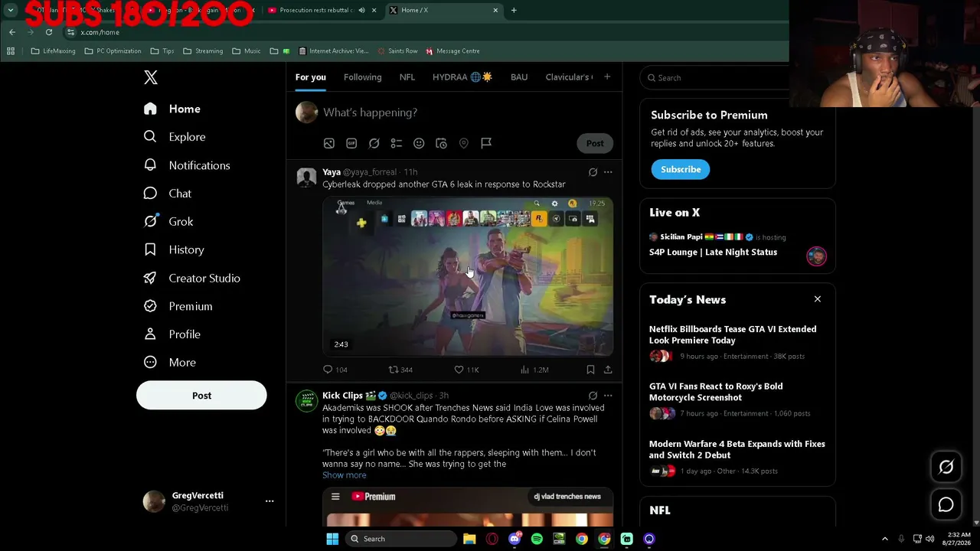980x551 pixels.
Task: Switch to the NFL timeline tab
Action: pos(407,77)
